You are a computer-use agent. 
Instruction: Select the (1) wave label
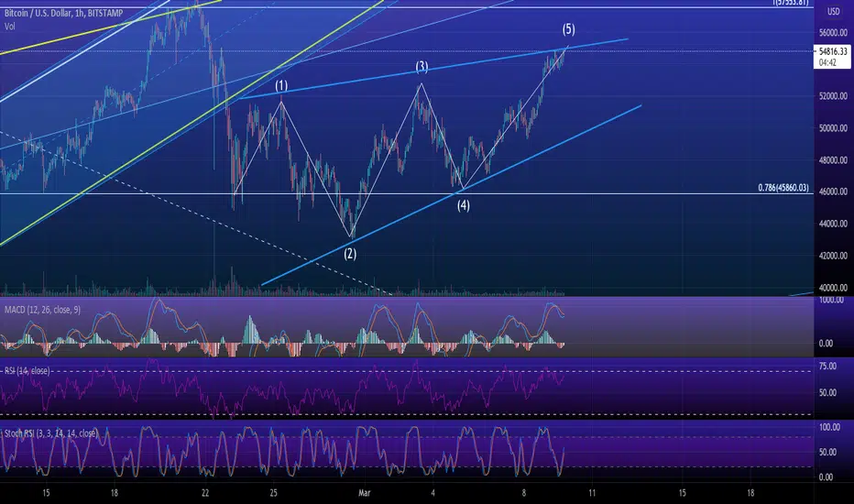tap(281, 85)
